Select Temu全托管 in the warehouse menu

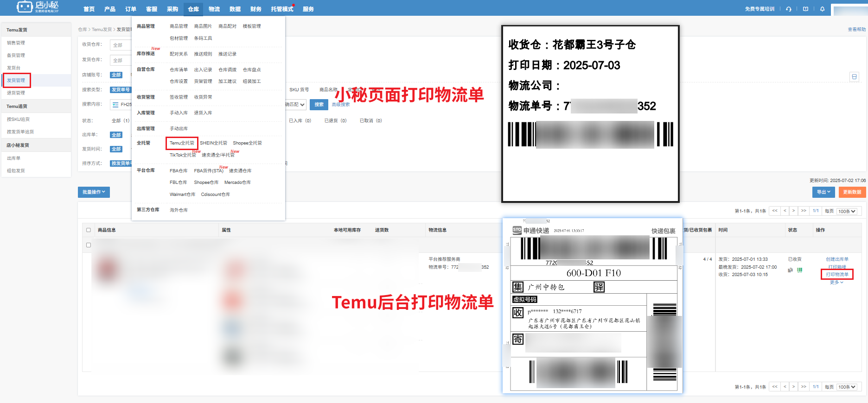click(182, 143)
